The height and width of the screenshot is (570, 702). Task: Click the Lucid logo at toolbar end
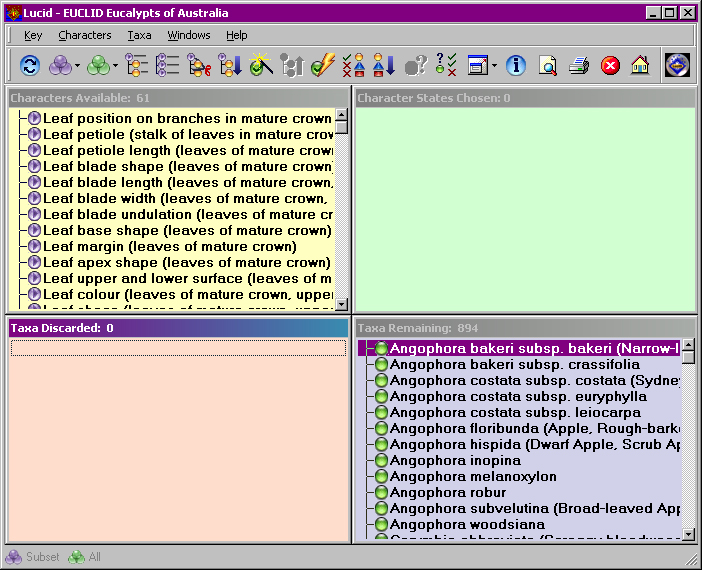677,65
